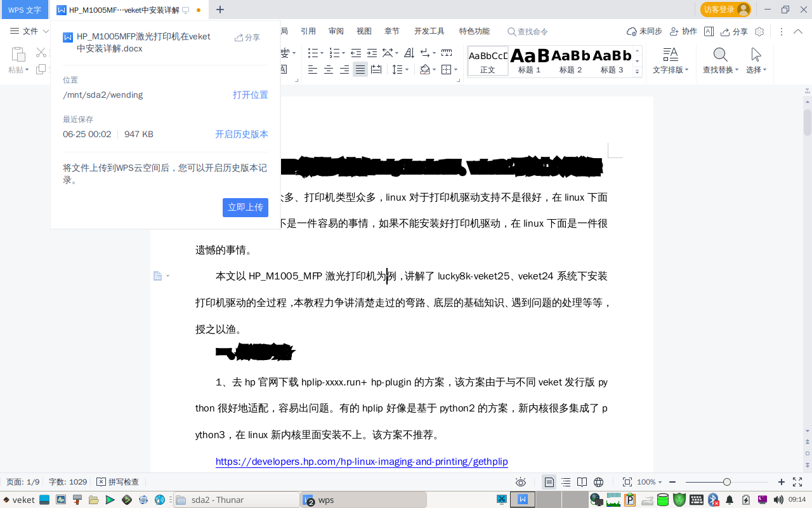The width and height of the screenshot is (812, 508).
Task: Align text right
Action: coord(344,70)
